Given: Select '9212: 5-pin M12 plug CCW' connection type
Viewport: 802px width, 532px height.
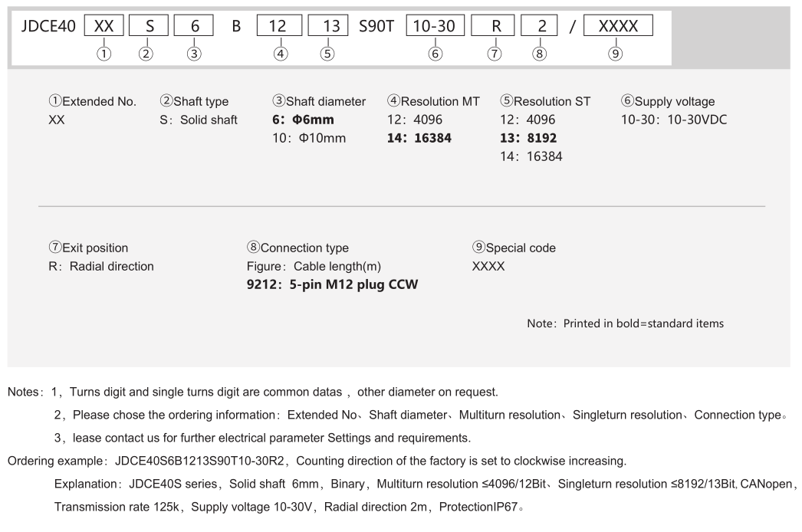Looking at the screenshot, I should (331, 285).
